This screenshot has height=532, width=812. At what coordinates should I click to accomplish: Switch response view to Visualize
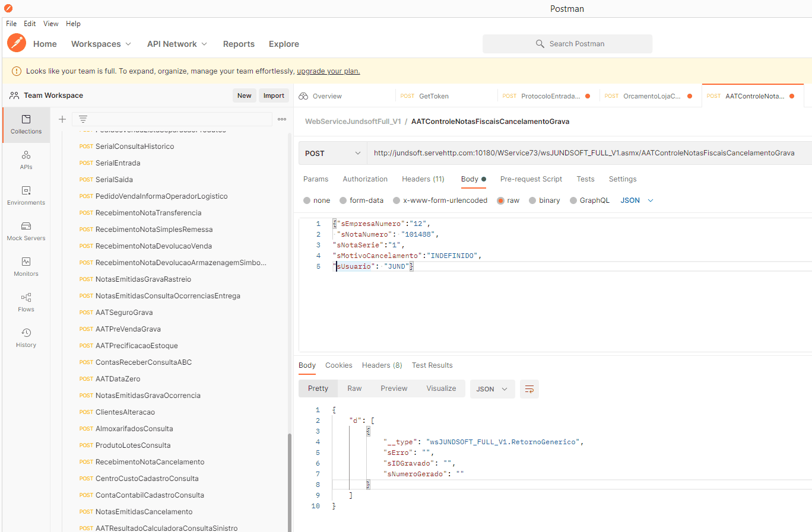pos(441,388)
